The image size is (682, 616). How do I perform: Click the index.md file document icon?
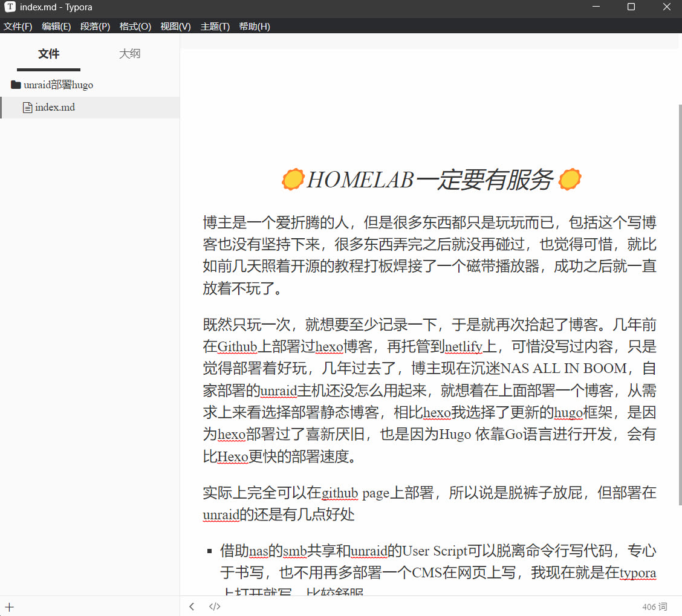coord(27,108)
